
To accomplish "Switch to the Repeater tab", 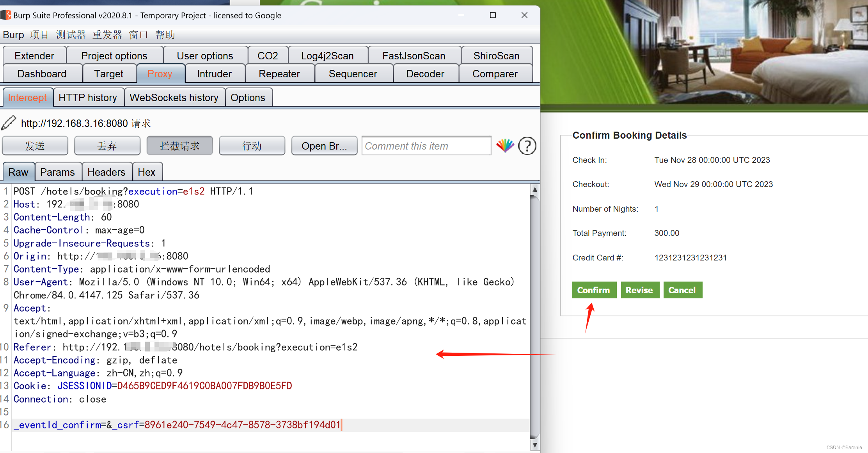I will pyautogui.click(x=279, y=73).
